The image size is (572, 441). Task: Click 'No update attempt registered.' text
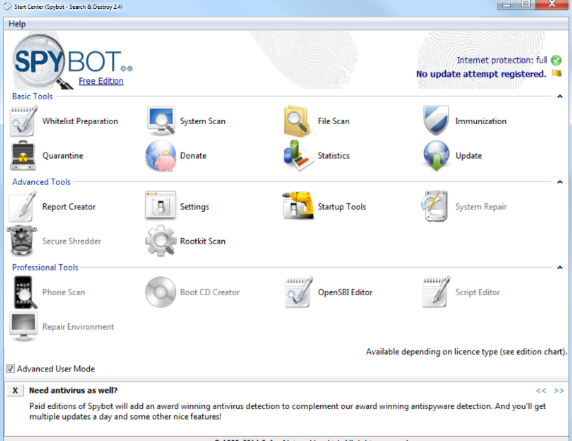pyautogui.click(x=481, y=74)
